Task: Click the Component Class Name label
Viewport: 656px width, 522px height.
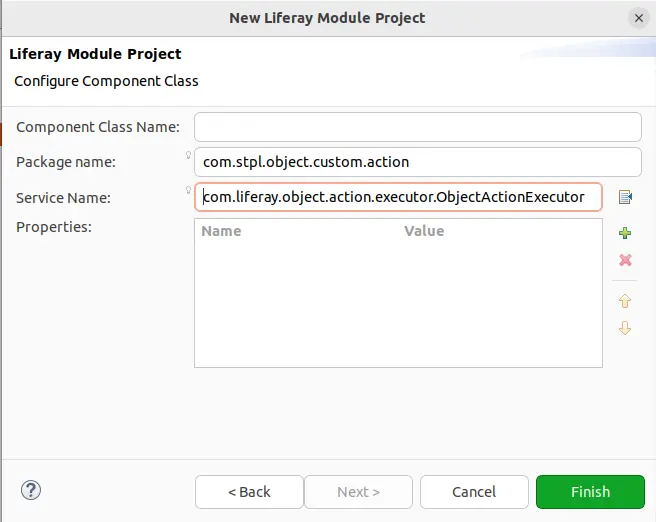Action: pos(98,127)
